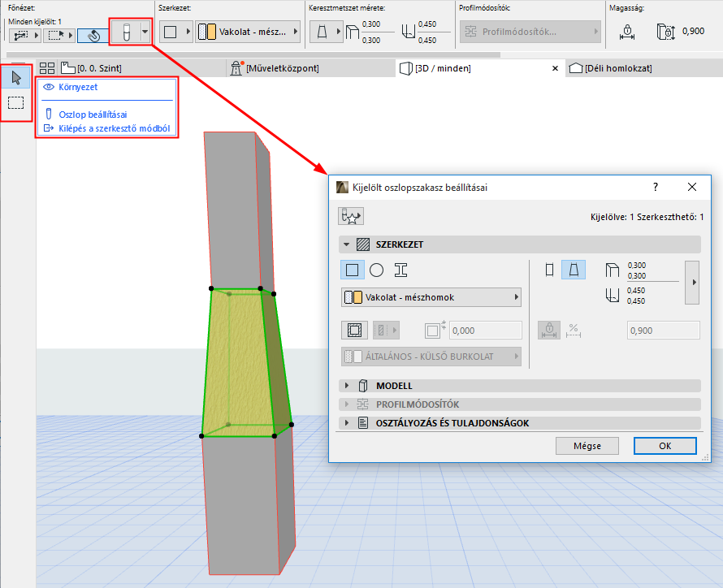Click the MODELL panel icon
The height and width of the screenshot is (588, 723).
click(363, 385)
